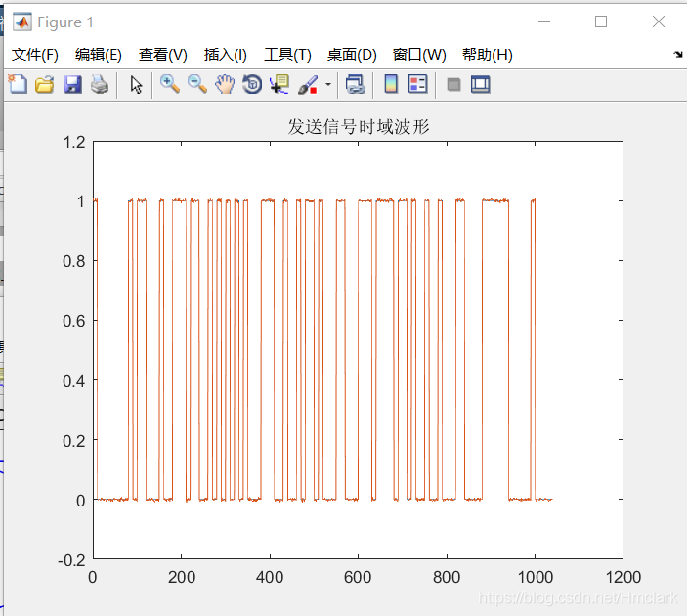Click y-axis tick label 0.8
Screen dimensions: 687x616
pyautogui.click(x=73, y=261)
